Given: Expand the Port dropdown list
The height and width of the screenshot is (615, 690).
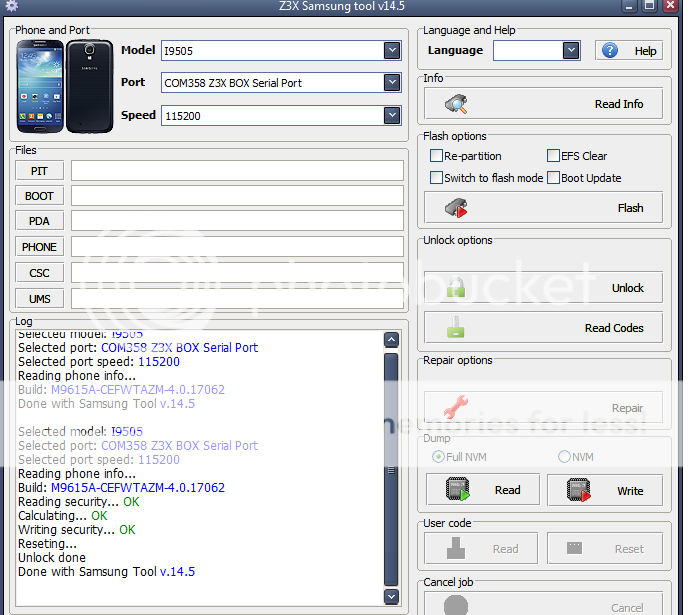Looking at the screenshot, I should tap(392, 83).
